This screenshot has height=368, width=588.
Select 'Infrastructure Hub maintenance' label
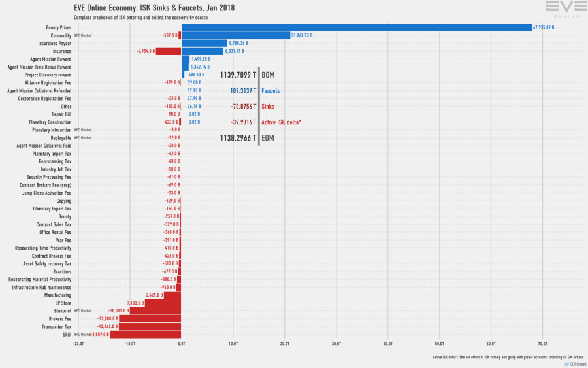(x=42, y=288)
